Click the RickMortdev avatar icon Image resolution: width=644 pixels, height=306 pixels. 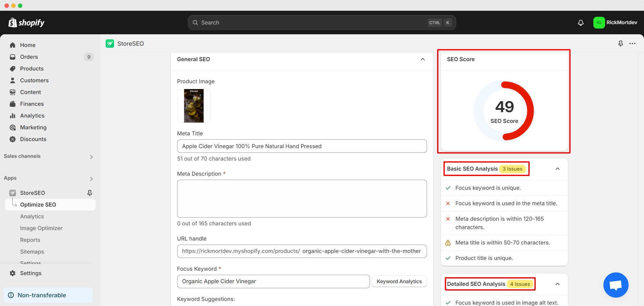(x=599, y=23)
